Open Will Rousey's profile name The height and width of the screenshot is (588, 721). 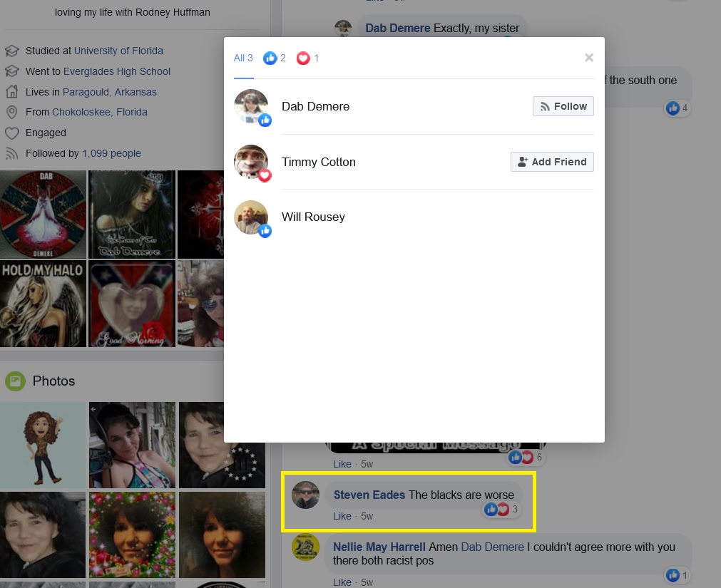pos(313,217)
